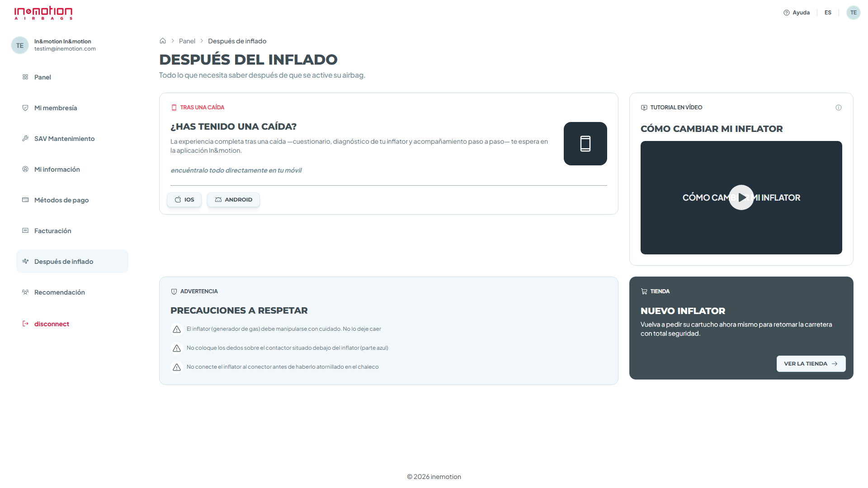
Task: Click the ¿Has tenido una caída? heading
Action: 233,127
